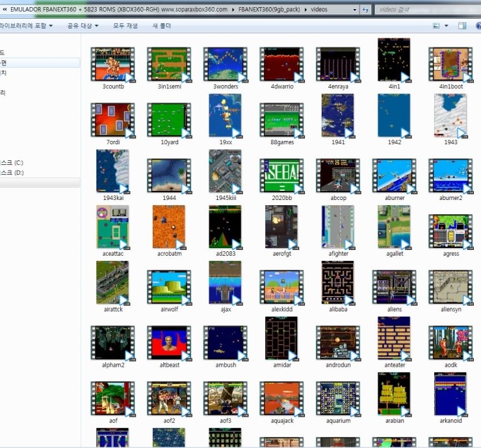Select the 4enraya video icon
The width and height of the screenshot is (481, 448).
338,64
